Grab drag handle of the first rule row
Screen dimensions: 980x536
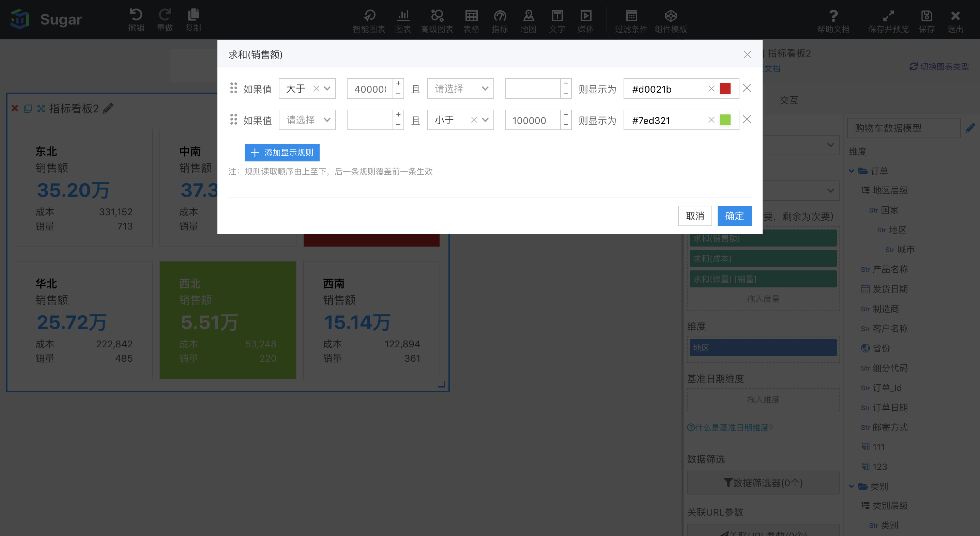click(234, 88)
